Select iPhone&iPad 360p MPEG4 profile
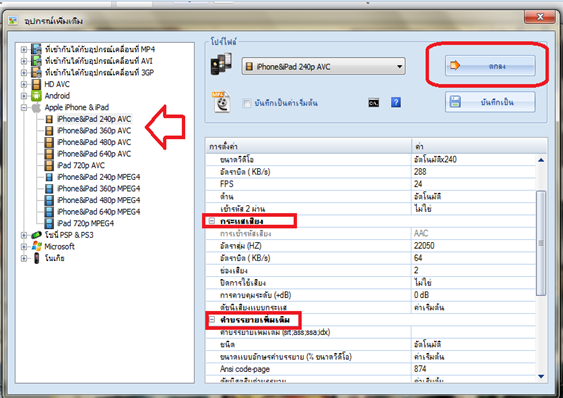 tap(99, 189)
